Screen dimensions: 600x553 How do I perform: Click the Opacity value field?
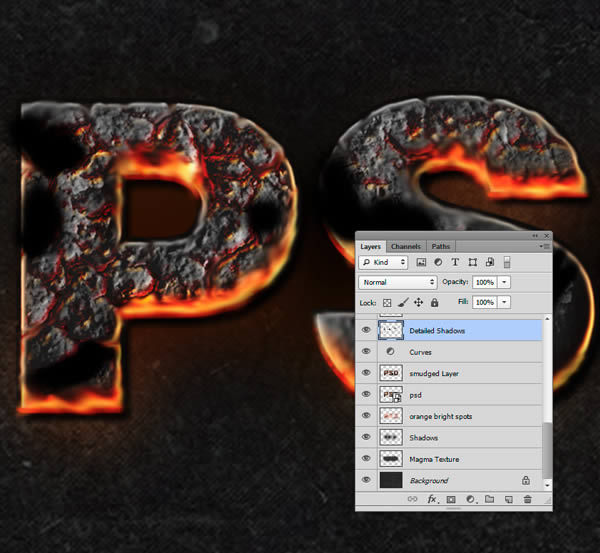click(x=485, y=282)
